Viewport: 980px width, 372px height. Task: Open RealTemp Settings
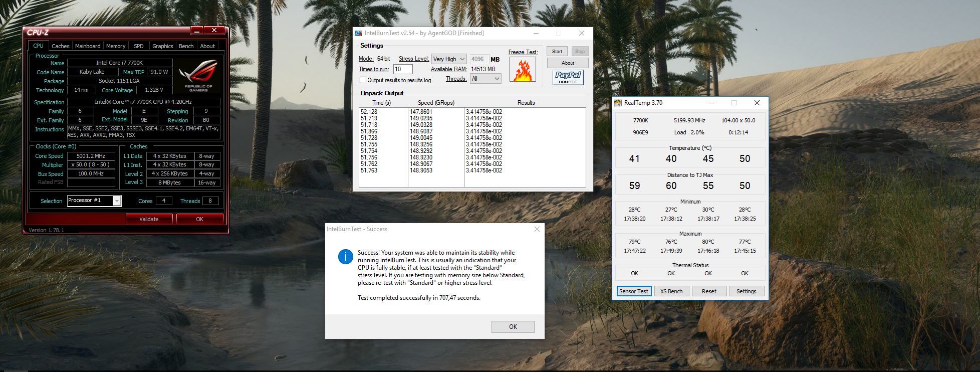(x=747, y=291)
